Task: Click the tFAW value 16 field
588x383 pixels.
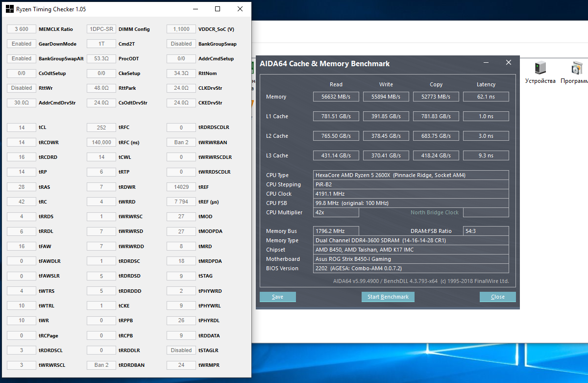Action: pyautogui.click(x=22, y=246)
